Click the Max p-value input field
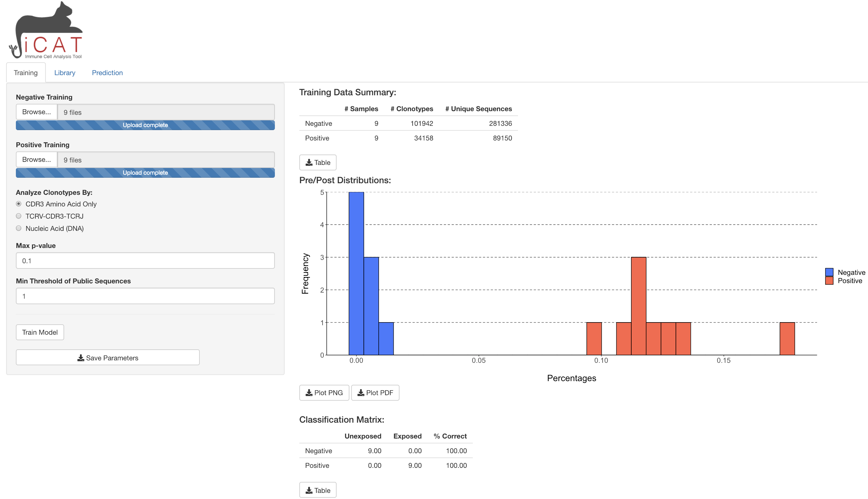Image resolution: width=868 pixels, height=499 pixels. 145,260
